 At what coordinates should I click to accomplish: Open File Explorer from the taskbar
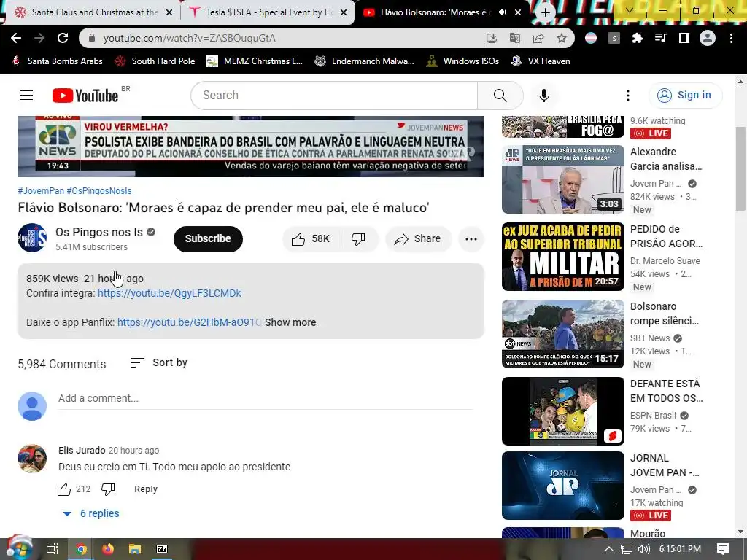coord(135,549)
